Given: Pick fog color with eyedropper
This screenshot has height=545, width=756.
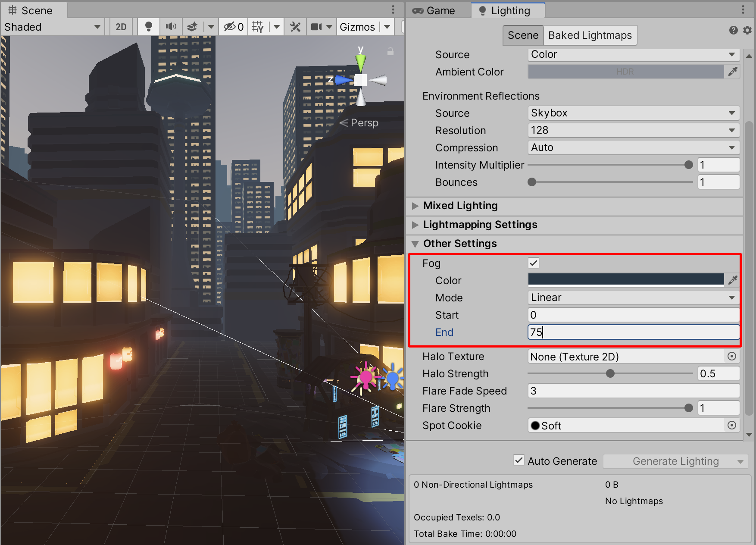Looking at the screenshot, I should coord(733,280).
